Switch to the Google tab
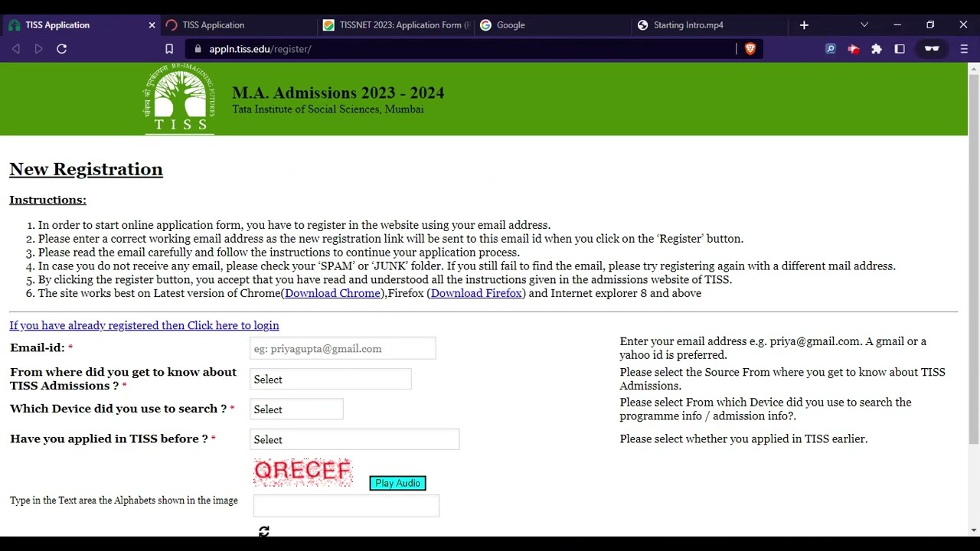Screen dimensions: 980x551 (553, 25)
